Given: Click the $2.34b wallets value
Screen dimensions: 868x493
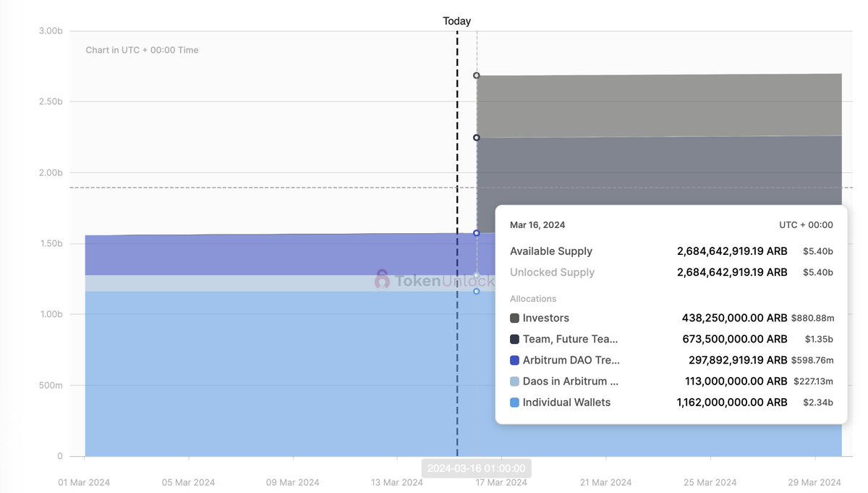Looking at the screenshot, I should click(x=819, y=402).
